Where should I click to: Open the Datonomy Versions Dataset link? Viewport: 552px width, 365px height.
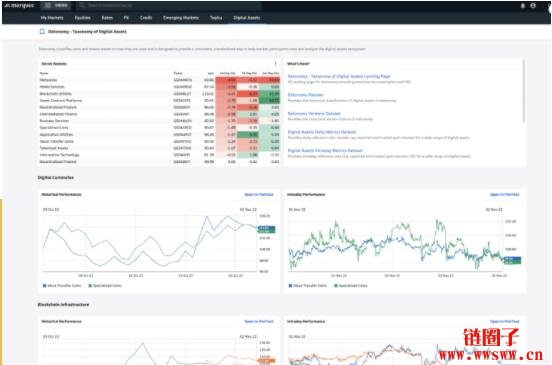314,113
